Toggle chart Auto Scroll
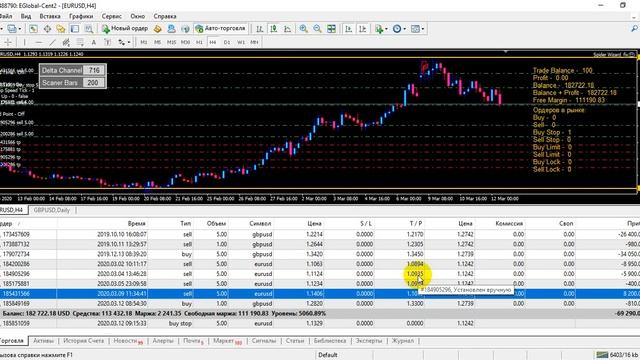640x360 pixels. [x=349, y=29]
